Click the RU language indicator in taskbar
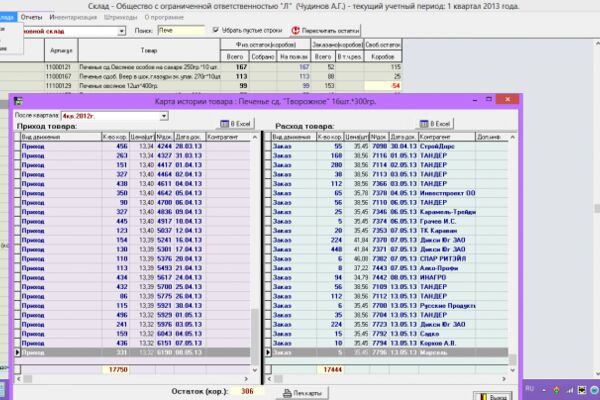 coord(530,389)
